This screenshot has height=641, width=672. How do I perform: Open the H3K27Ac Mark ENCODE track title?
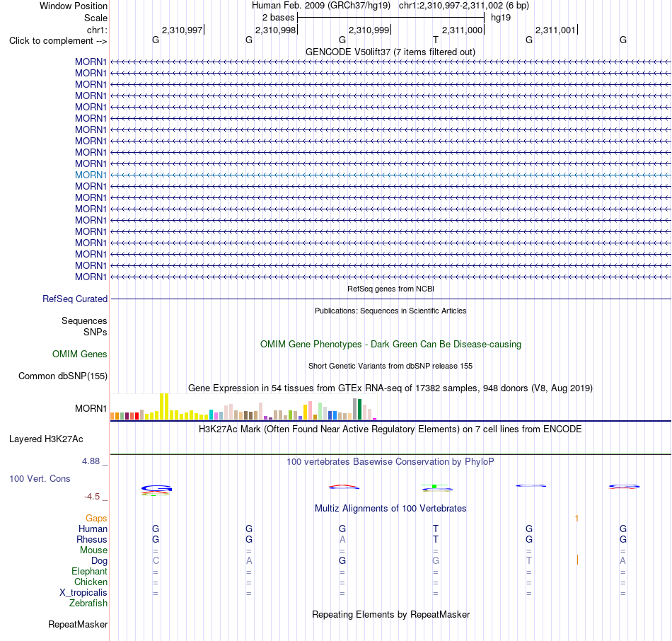(390, 429)
